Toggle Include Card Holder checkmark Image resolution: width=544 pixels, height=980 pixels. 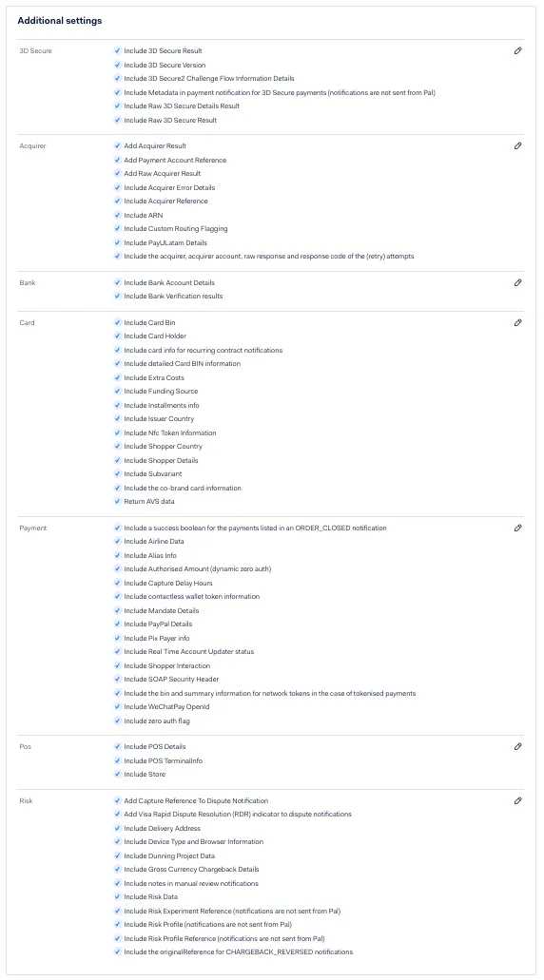click(117, 336)
